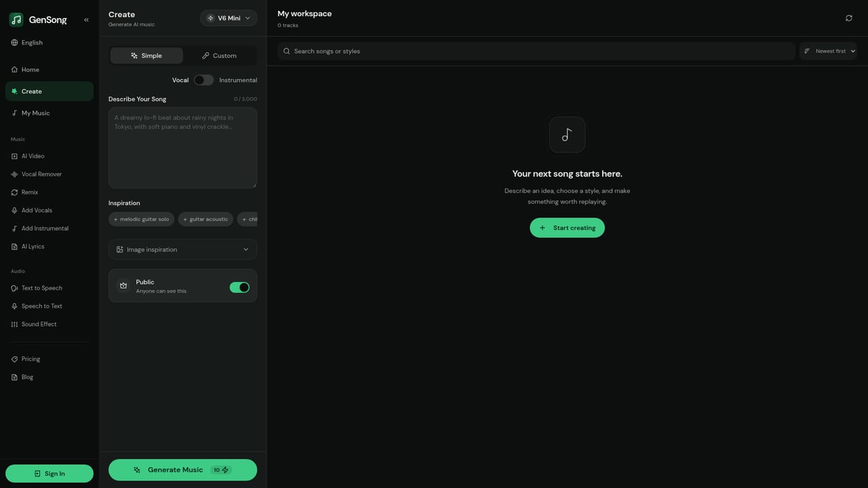Click the globe icon beside English
The height and width of the screenshot is (488, 868).
(x=14, y=43)
